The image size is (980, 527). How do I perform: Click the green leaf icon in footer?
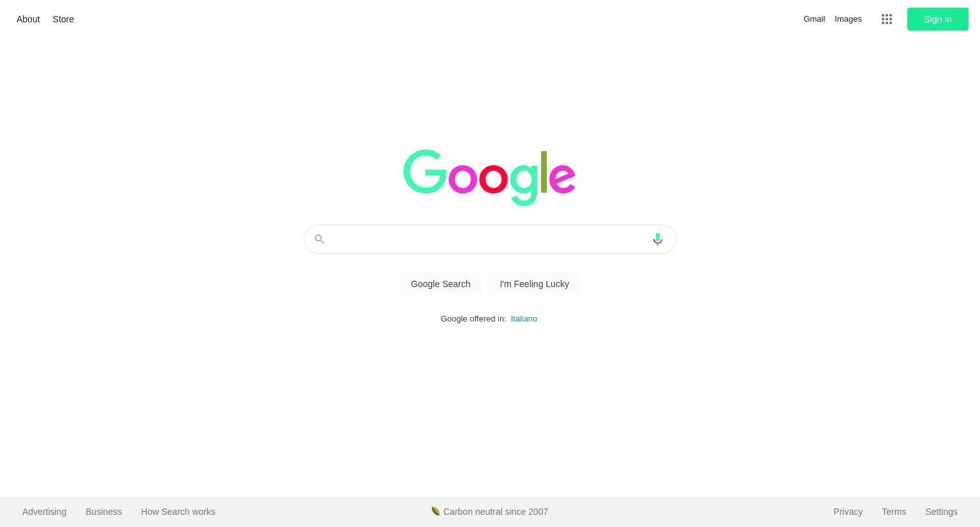tap(436, 511)
